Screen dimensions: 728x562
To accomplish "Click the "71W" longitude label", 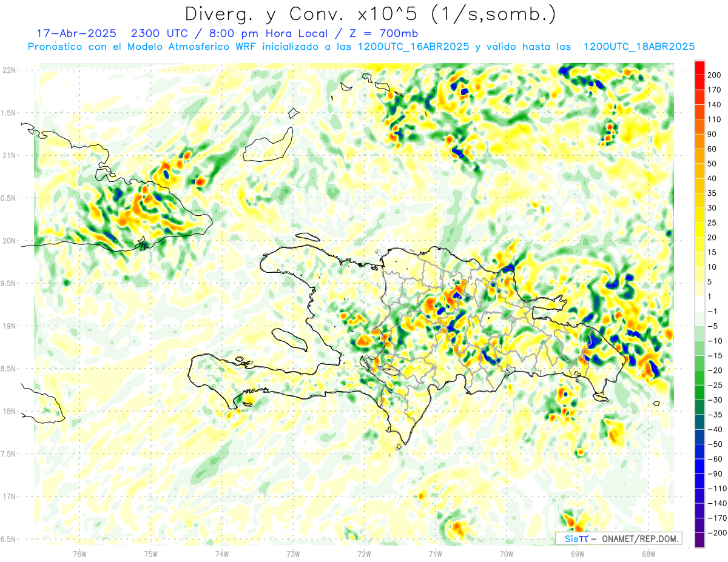I will (435, 554).
